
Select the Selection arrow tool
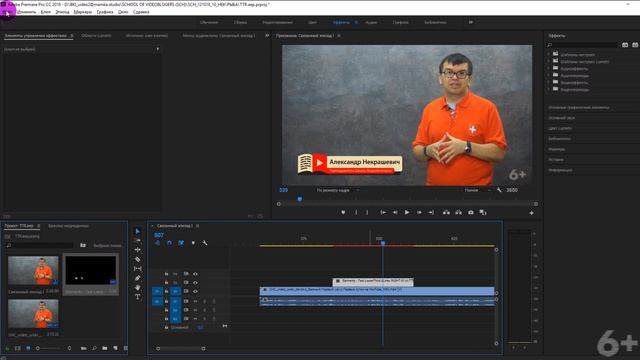click(x=138, y=231)
